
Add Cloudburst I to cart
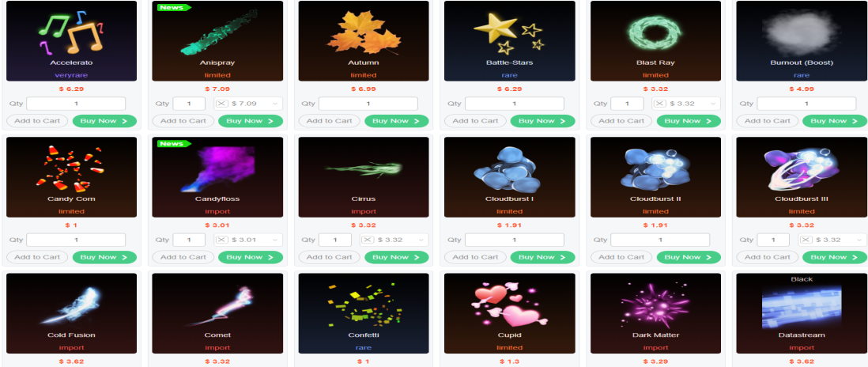coord(476,257)
